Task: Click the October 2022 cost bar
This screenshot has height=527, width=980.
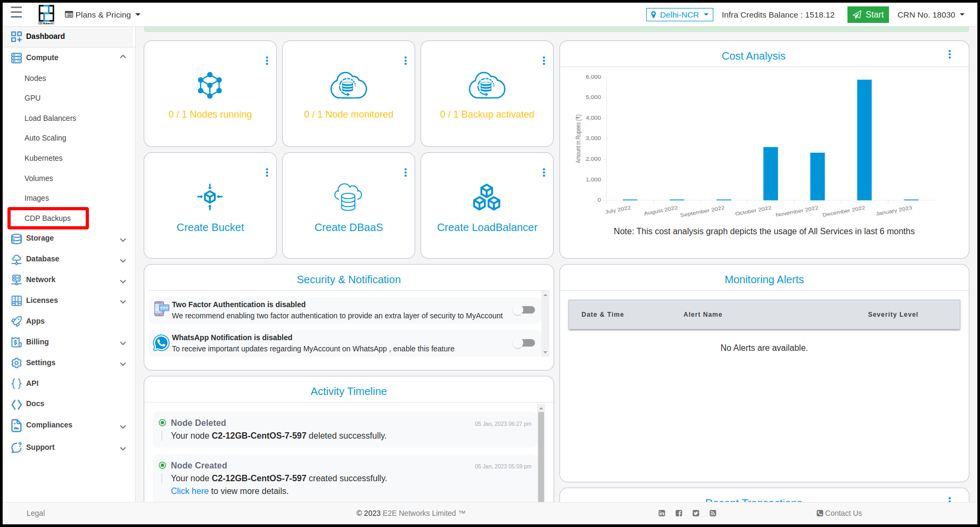Action: click(770, 174)
